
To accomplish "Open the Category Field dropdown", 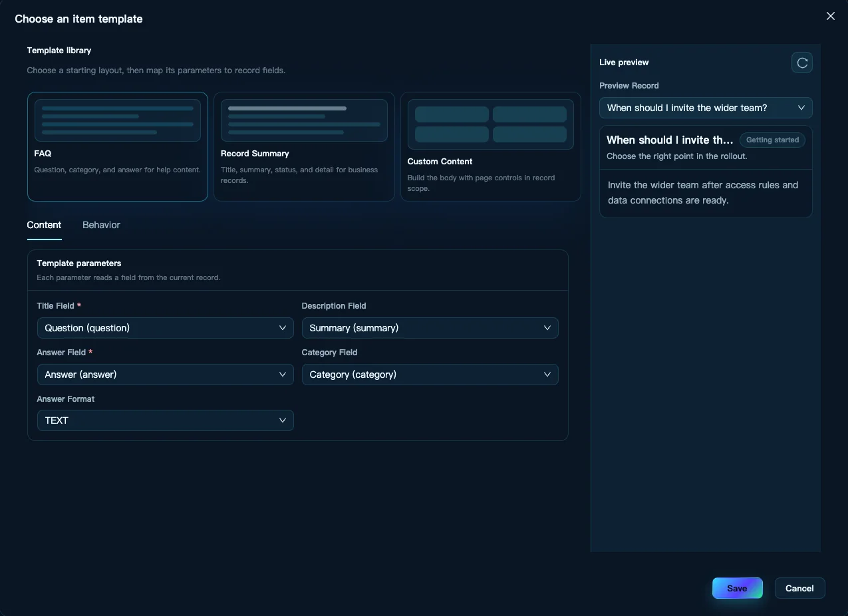I will point(430,375).
